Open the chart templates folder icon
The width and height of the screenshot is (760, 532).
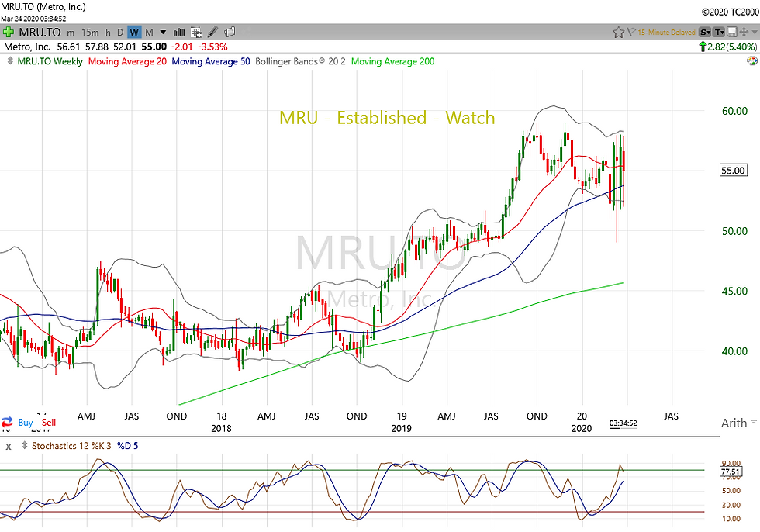pos(230,33)
